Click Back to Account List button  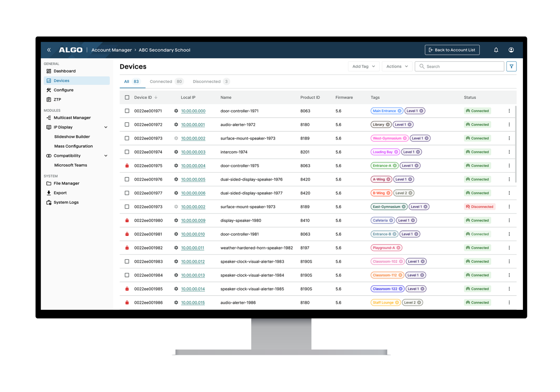pyautogui.click(x=452, y=50)
